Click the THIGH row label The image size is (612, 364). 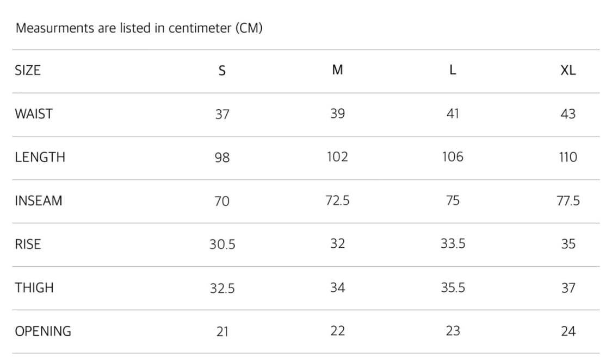coord(34,287)
